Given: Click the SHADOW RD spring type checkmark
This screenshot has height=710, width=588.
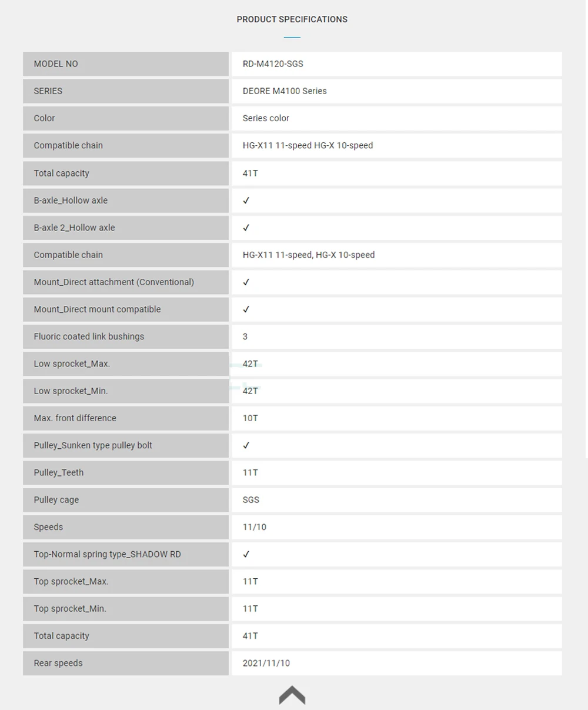Looking at the screenshot, I should [x=246, y=554].
